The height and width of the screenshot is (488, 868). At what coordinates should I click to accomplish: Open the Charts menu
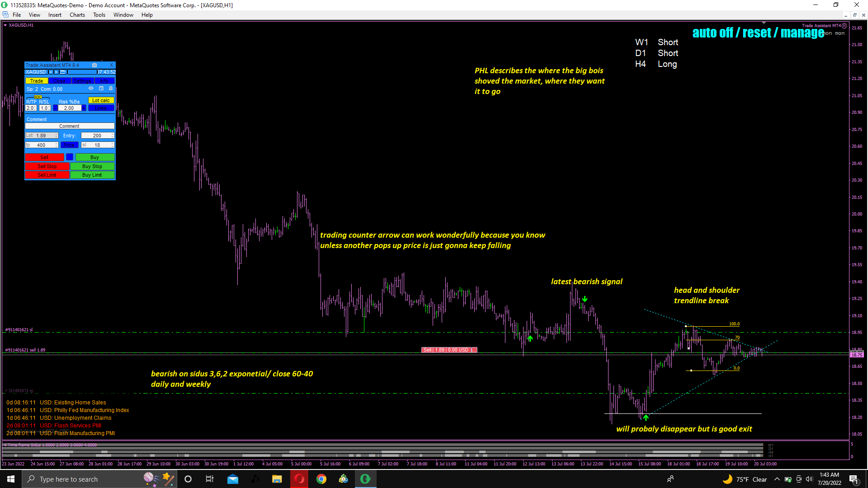(x=77, y=15)
